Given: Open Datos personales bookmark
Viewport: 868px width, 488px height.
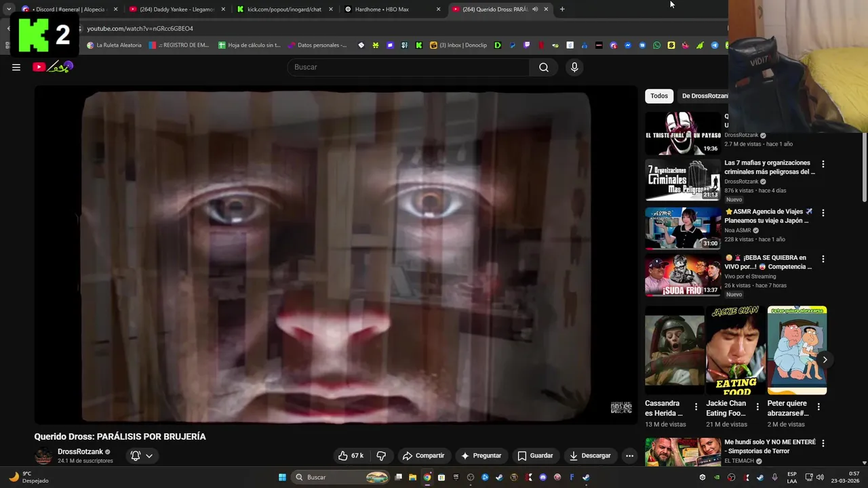Looking at the screenshot, I should coord(317,45).
